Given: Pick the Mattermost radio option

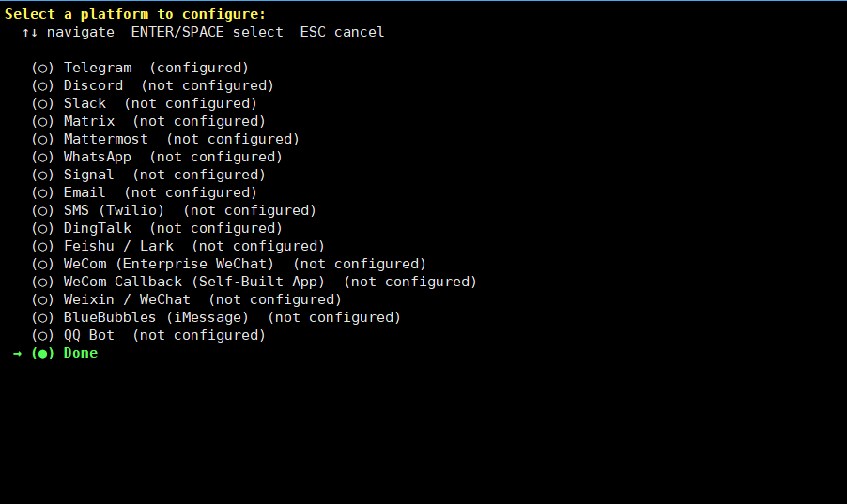Looking at the screenshot, I should tap(43, 139).
